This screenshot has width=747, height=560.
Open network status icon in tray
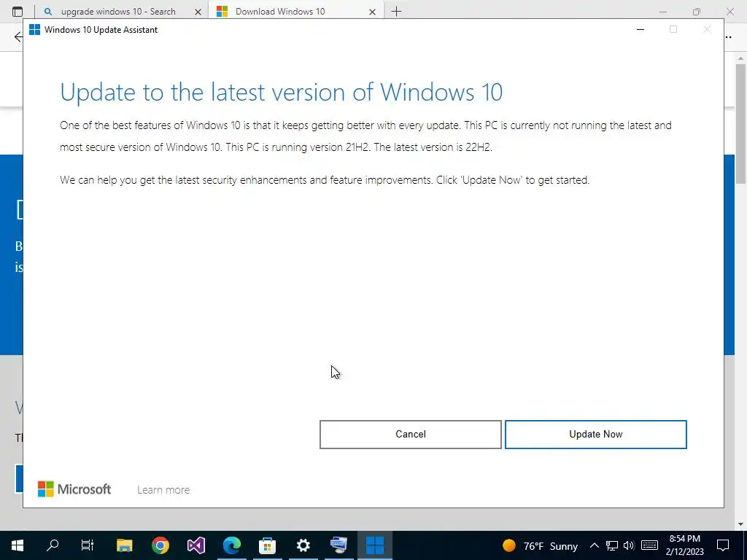click(x=612, y=545)
